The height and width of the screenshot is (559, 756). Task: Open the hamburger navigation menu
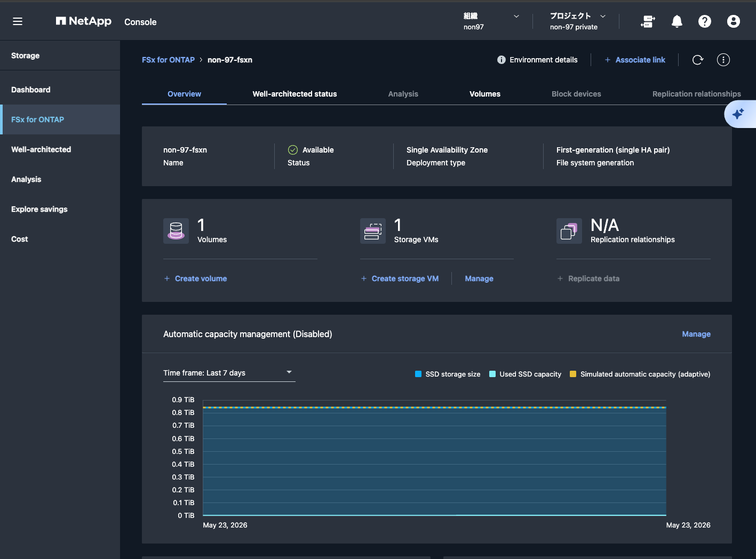18,21
